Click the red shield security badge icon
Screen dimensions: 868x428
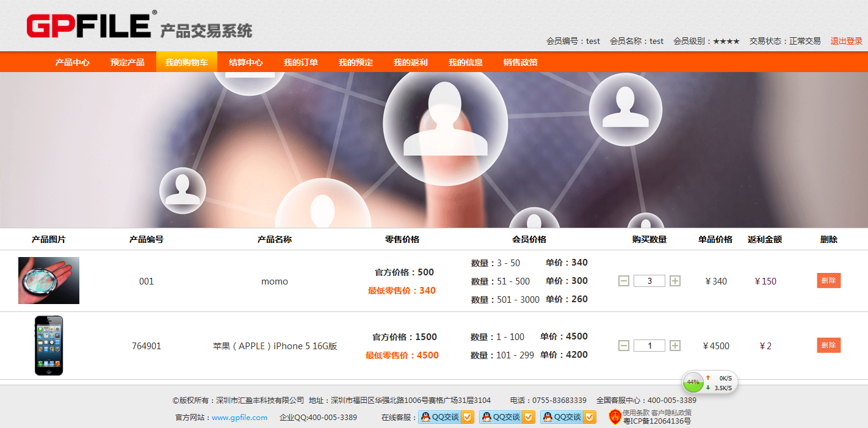coord(615,416)
